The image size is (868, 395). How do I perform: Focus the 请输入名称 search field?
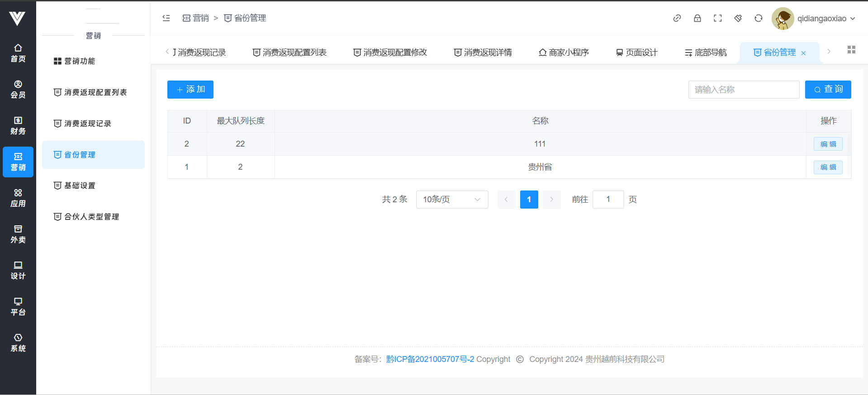coord(743,90)
